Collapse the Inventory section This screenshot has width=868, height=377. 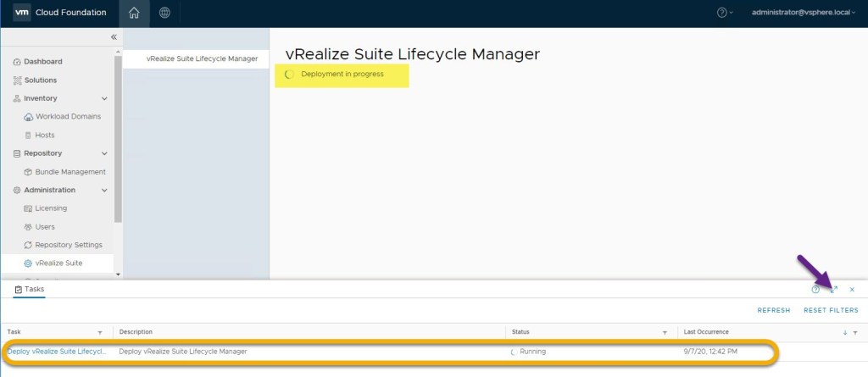104,98
